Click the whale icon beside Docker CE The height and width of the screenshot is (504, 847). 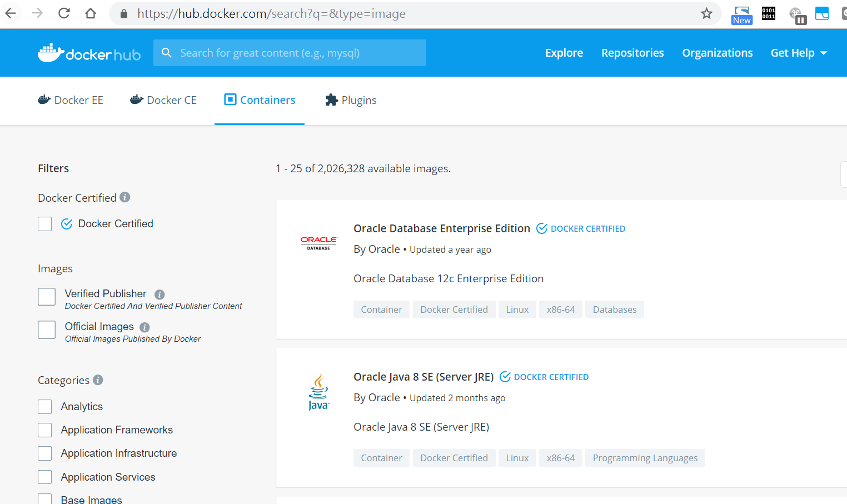(137, 99)
